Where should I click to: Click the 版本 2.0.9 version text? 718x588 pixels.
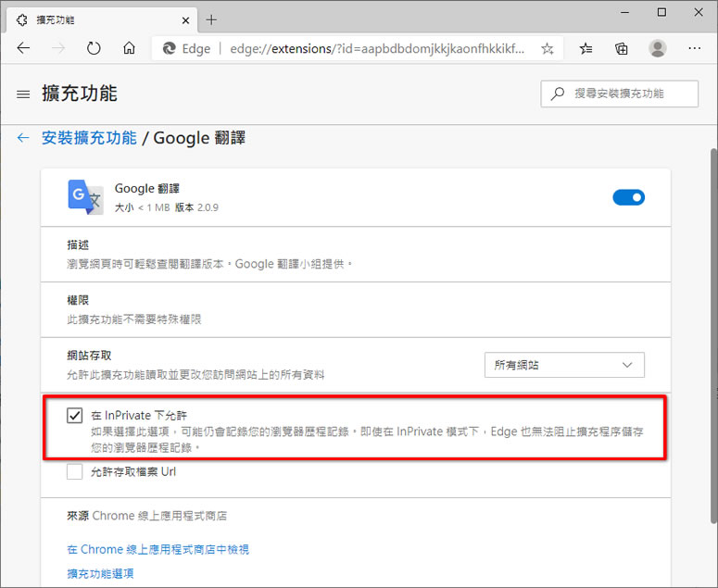tap(196, 207)
